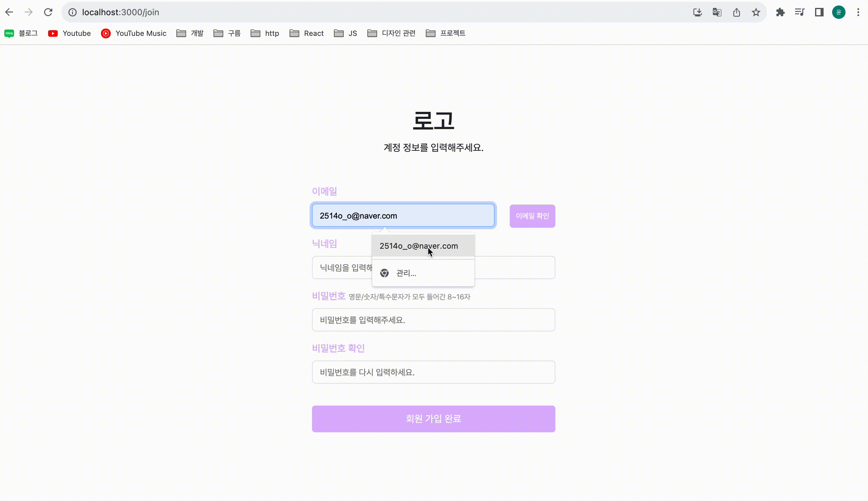Toggle the browser side panel
This screenshot has height=501, width=868.
(x=819, y=12)
